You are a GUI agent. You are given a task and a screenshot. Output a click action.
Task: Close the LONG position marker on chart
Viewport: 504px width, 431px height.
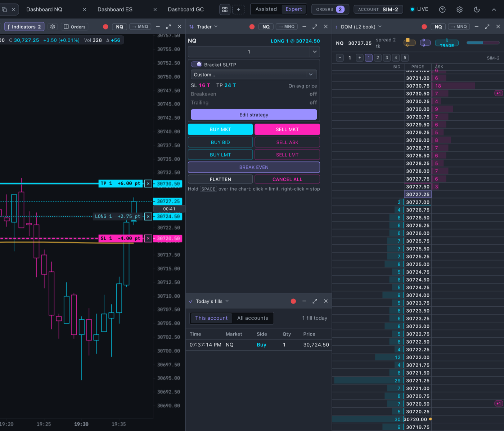[148, 217]
